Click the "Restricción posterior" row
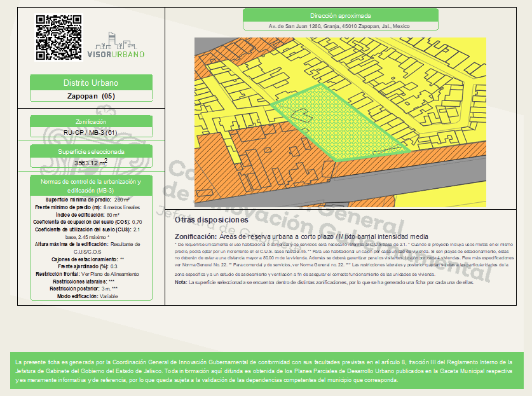Screen dimensions: 532x396 click(x=84, y=289)
